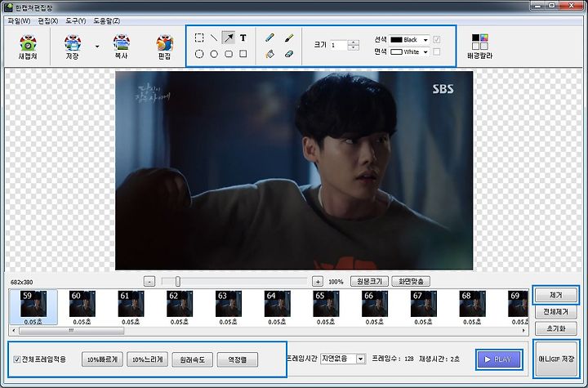Select the dashed ellipse selection tool
This screenshot has height=388, width=588.
(x=199, y=54)
